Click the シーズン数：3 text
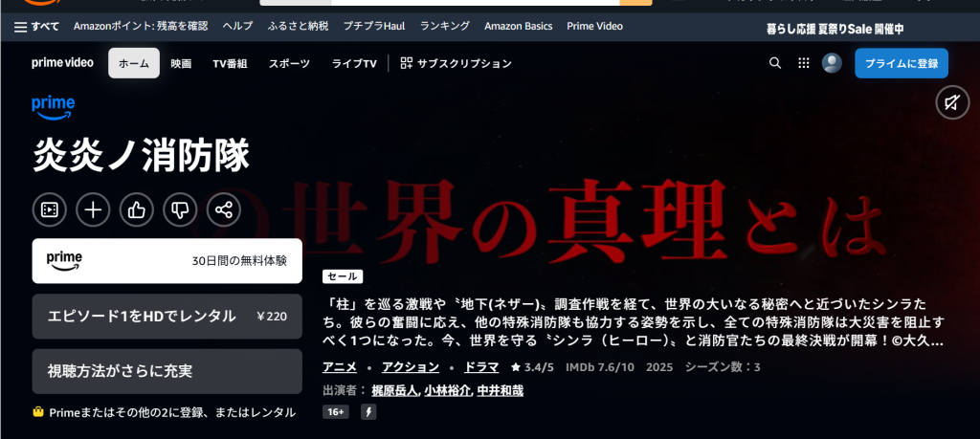This screenshot has width=980, height=439. tap(723, 367)
